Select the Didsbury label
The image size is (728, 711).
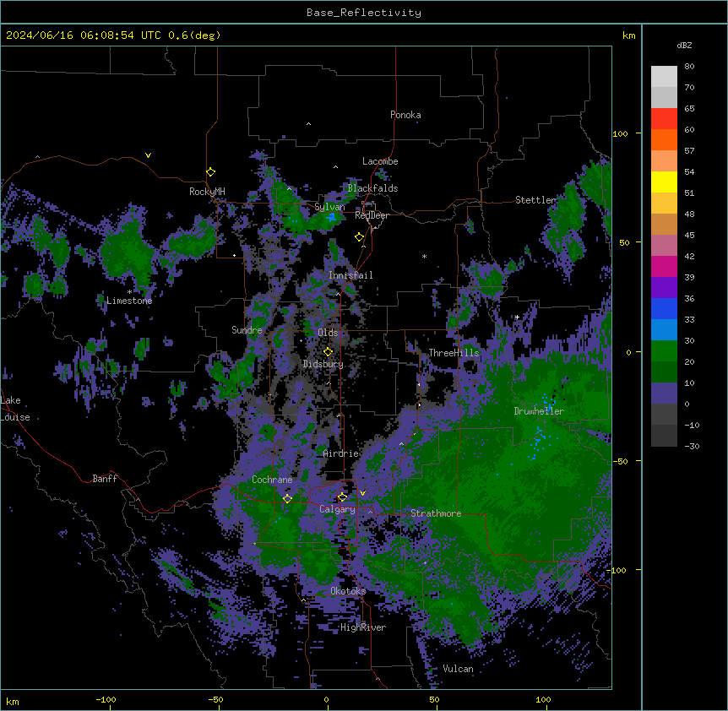[323, 364]
